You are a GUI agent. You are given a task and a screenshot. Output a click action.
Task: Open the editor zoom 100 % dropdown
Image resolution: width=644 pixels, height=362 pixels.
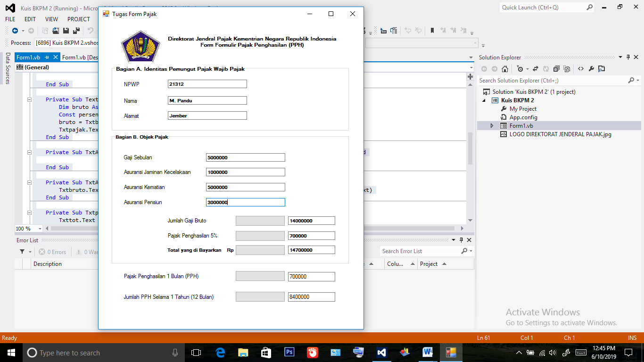pos(40,229)
